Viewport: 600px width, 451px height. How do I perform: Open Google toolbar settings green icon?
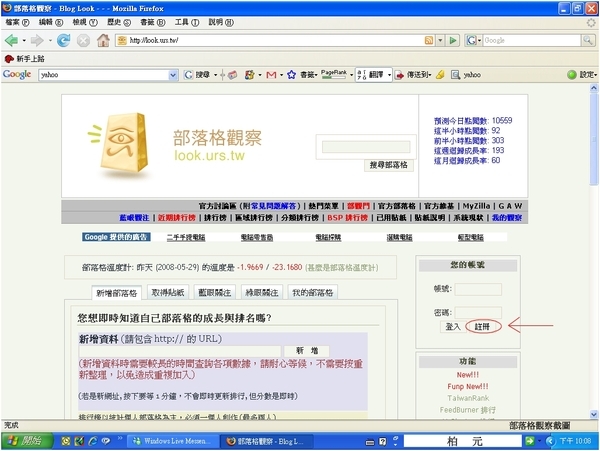[x=572, y=75]
